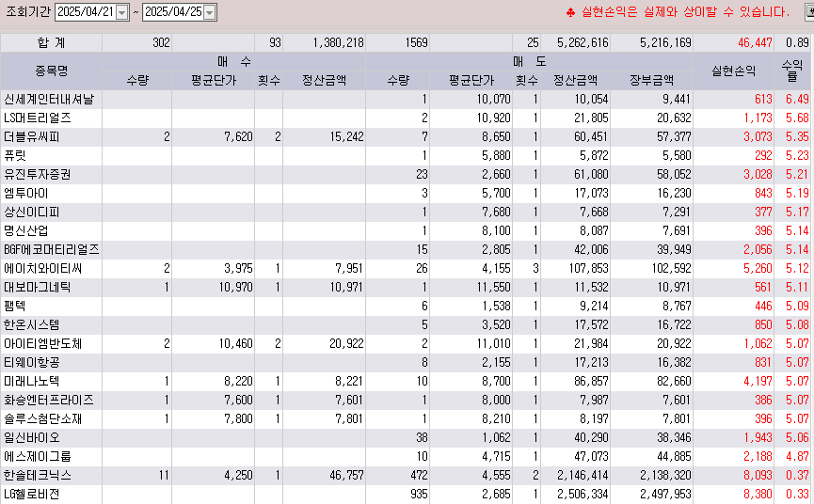Image resolution: width=814 pixels, height=504 pixels.
Task: Select the 명신산업 stock name
Action: 26,230
